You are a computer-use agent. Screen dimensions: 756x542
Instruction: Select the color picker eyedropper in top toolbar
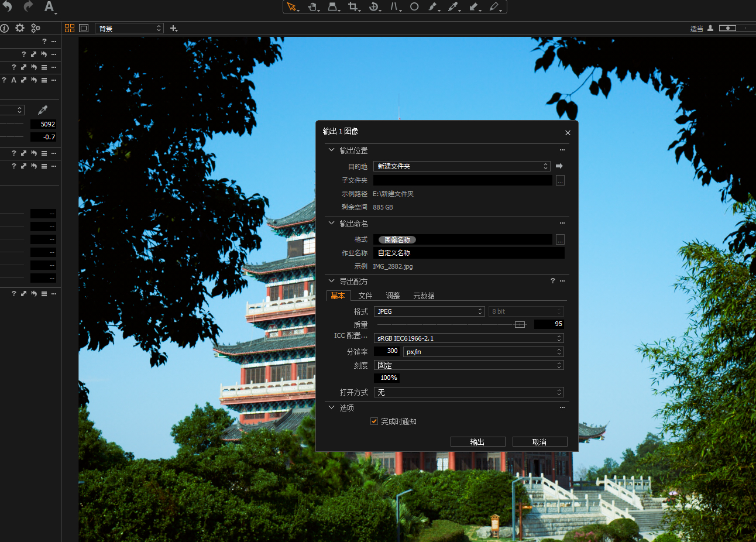[x=453, y=7]
